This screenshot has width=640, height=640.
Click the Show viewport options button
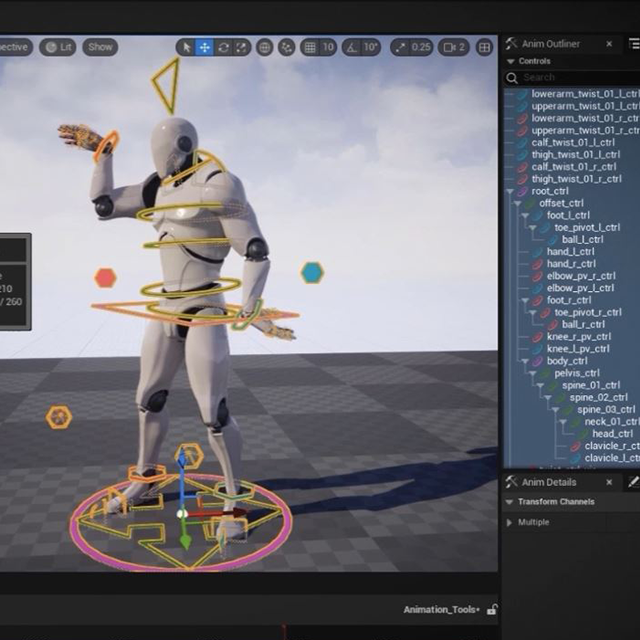(100, 47)
